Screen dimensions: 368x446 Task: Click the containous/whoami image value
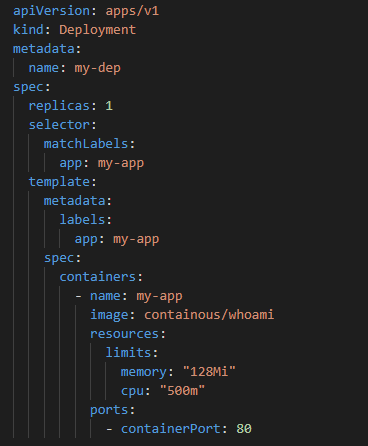click(x=209, y=315)
